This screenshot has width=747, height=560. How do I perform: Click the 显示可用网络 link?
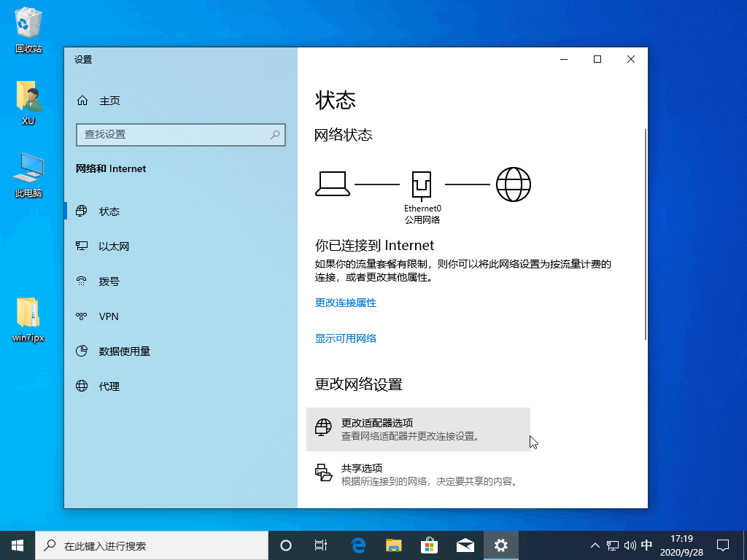point(345,338)
